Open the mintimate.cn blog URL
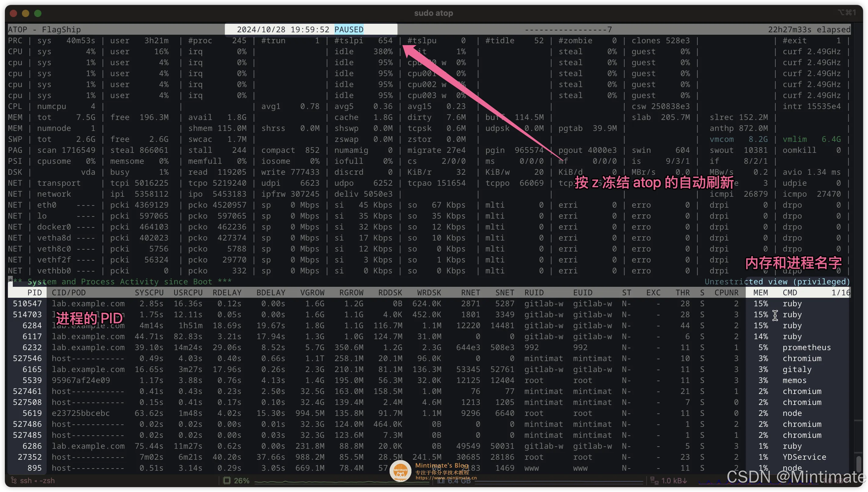This screenshot has height=492, width=868. [446, 478]
